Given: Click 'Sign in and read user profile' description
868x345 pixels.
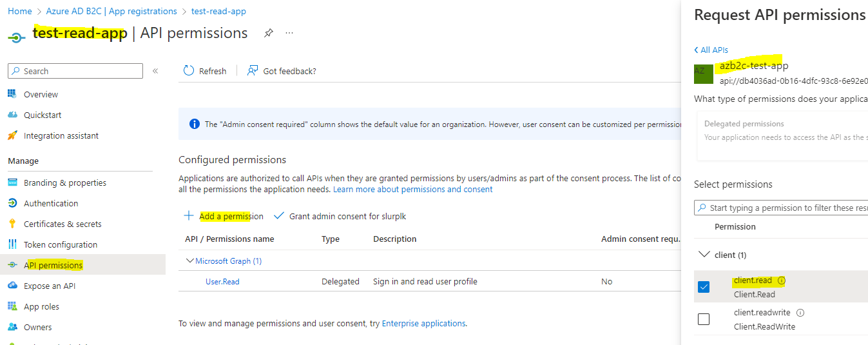Looking at the screenshot, I should click(425, 281).
